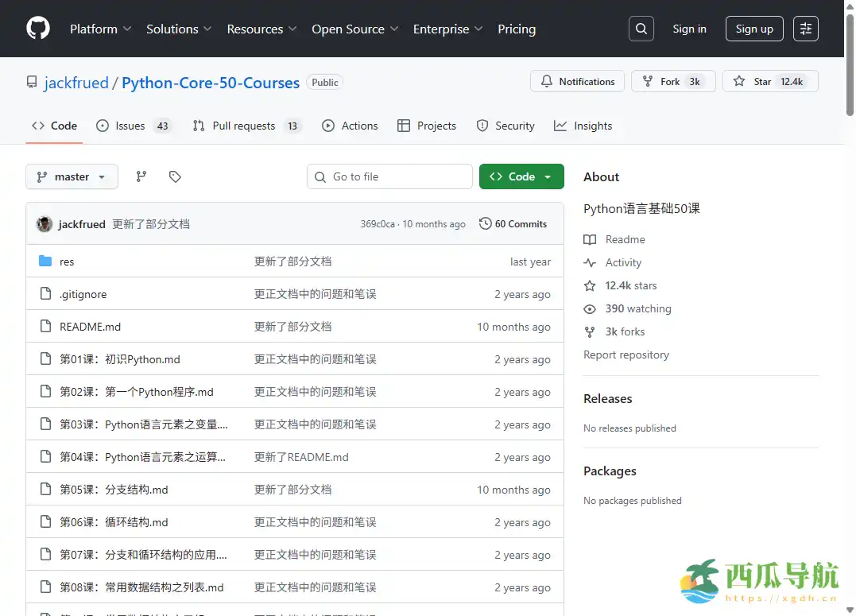Open the tags icon in the file toolbar

tap(175, 176)
